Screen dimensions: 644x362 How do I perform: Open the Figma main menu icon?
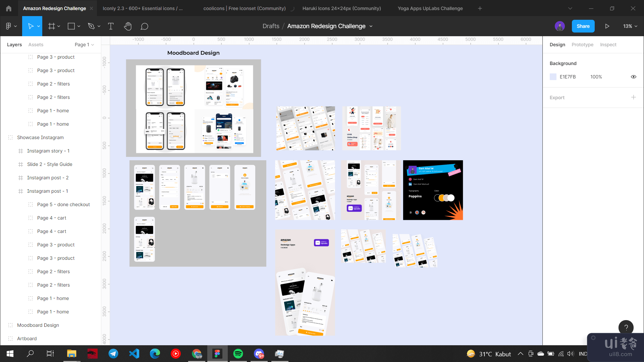tap(9, 26)
